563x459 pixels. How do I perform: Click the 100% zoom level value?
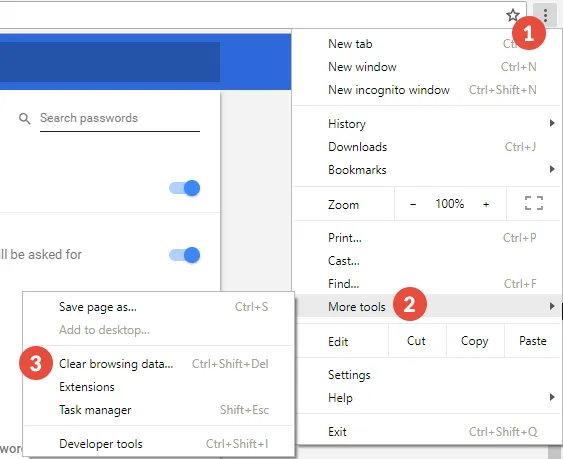pyautogui.click(x=450, y=204)
